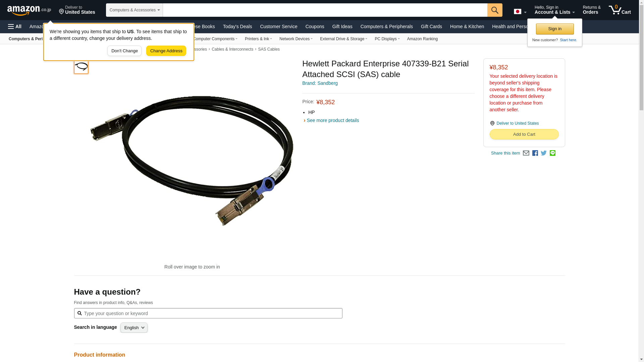
Task: Open the English search language dropdown
Action: [x=134, y=328]
